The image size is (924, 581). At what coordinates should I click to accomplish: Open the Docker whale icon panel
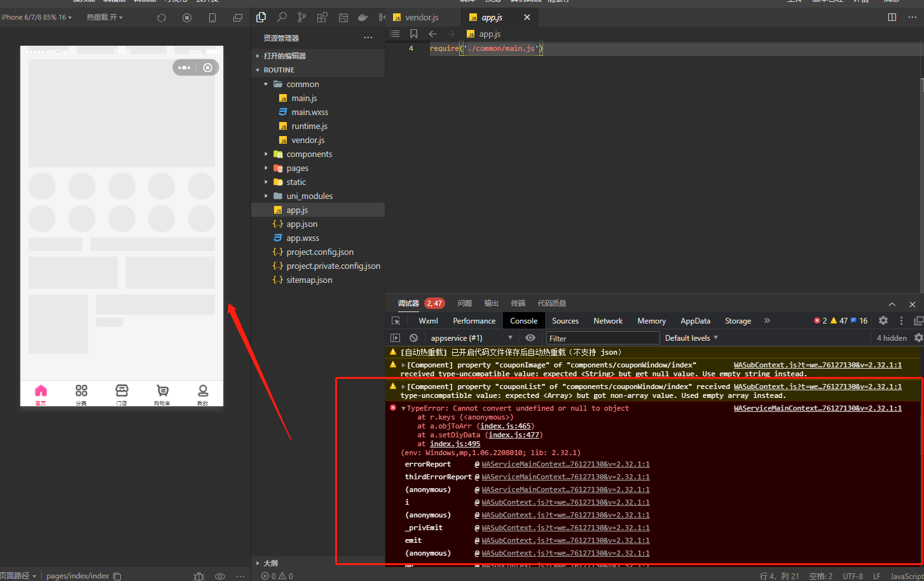363,17
